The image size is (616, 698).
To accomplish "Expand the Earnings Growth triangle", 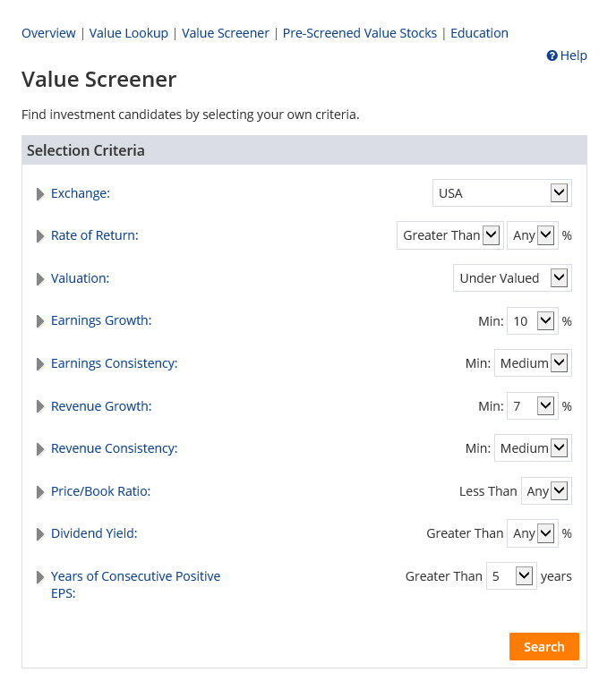I will click(40, 321).
